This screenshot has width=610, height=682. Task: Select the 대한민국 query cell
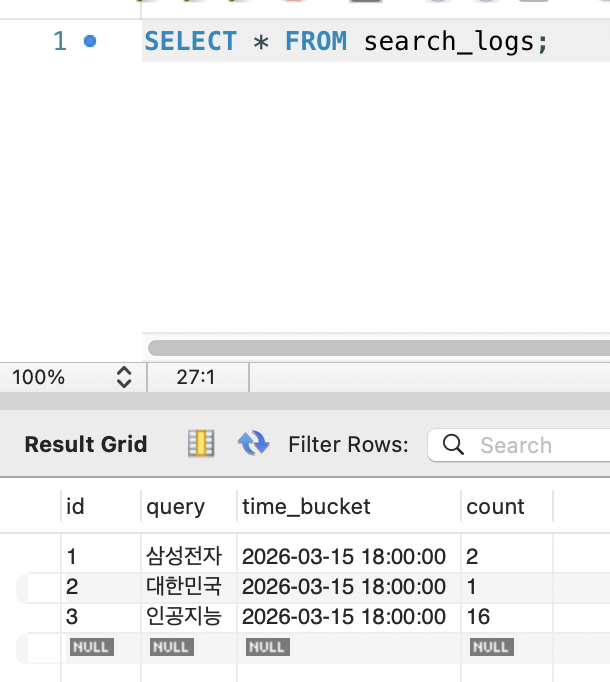[184, 586]
